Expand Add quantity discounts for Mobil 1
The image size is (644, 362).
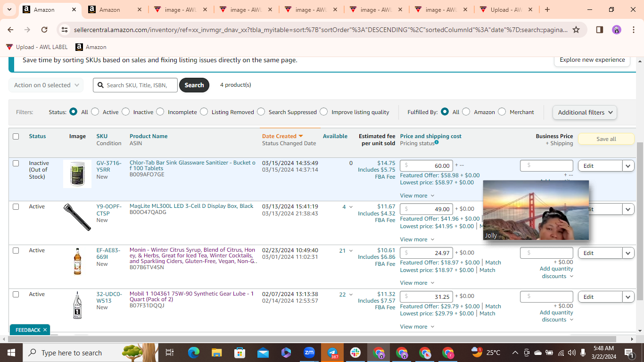[x=556, y=316]
